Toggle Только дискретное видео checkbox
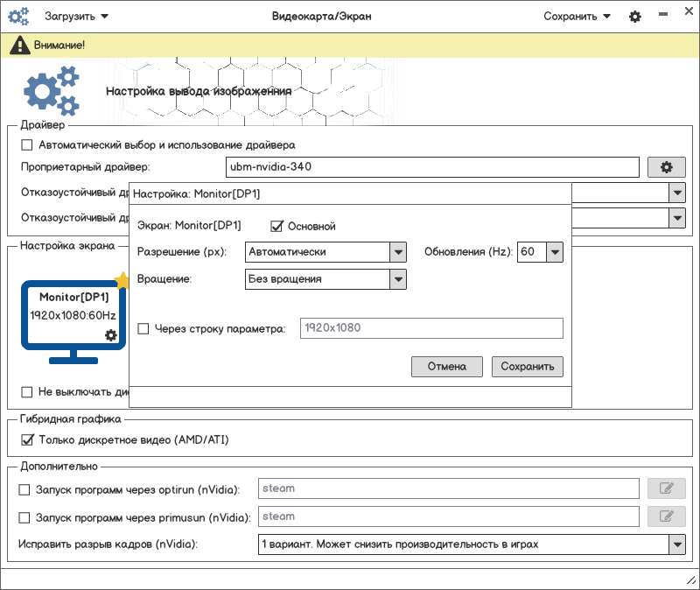The height and width of the screenshot is (590, 700). click(x=27, y=440)
